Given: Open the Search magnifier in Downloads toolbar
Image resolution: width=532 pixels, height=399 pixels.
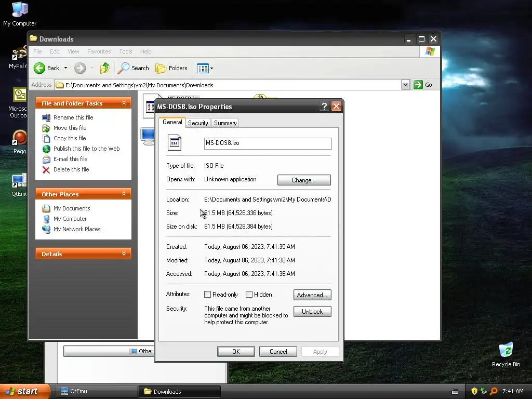Looking at the screenshot, I should point(124,68).
